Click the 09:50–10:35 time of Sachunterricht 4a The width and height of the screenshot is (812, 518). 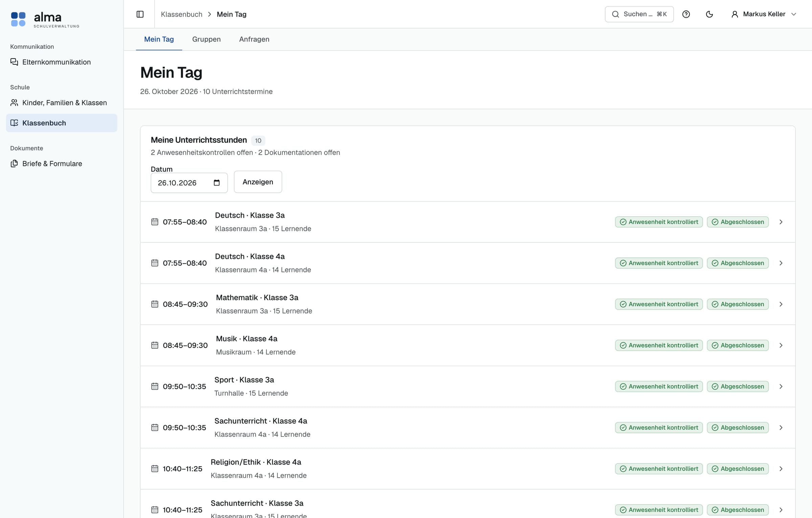(184, 428)
